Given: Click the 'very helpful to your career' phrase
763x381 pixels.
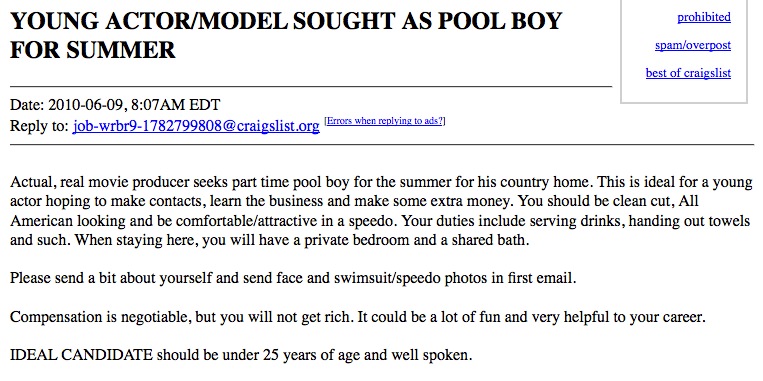Looking at the screenshot, I should coord(618,318).
